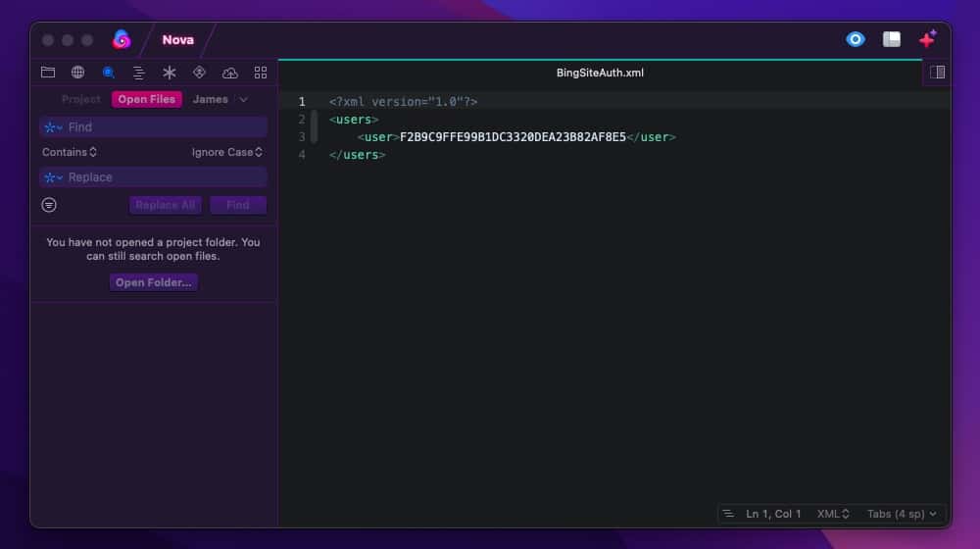Click the user hash F2B9C9FFE99B1DC3320DEA23B82AF8E5
Viewport: 980px width, 549px height.
(x=513, y=137)
